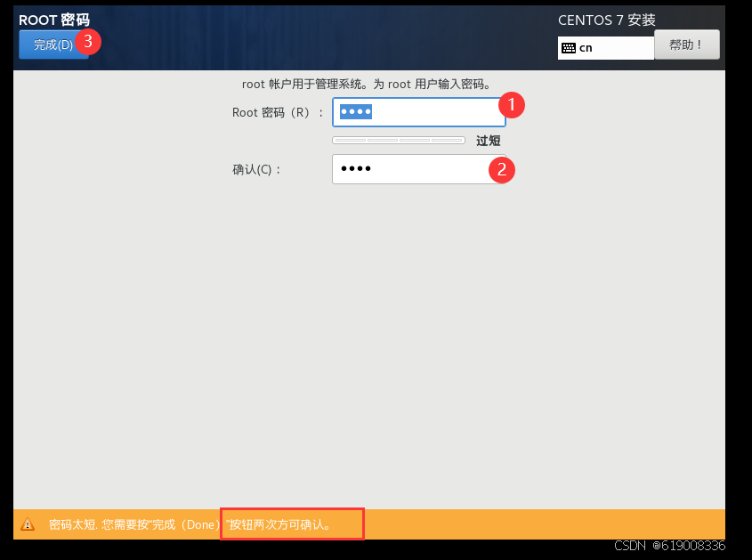
Task: Click the root 帐户用于管理系统 description text
Action: pyautogui.click(x=367, y=85)
